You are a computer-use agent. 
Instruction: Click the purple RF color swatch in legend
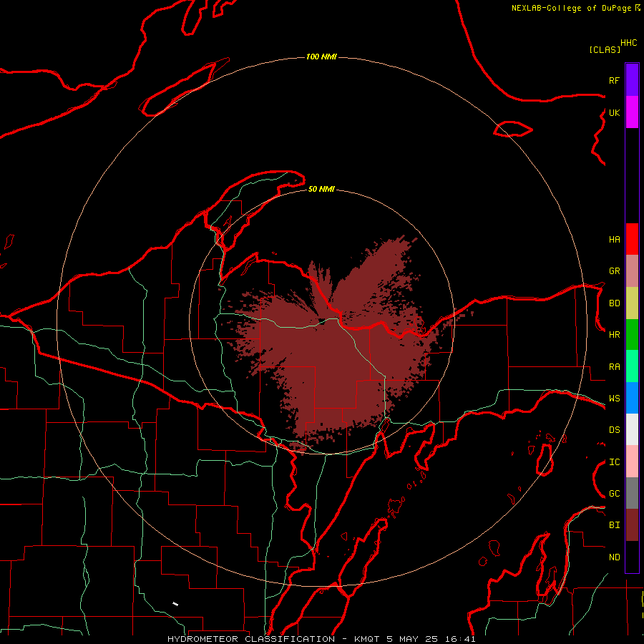tap(632, 80)
